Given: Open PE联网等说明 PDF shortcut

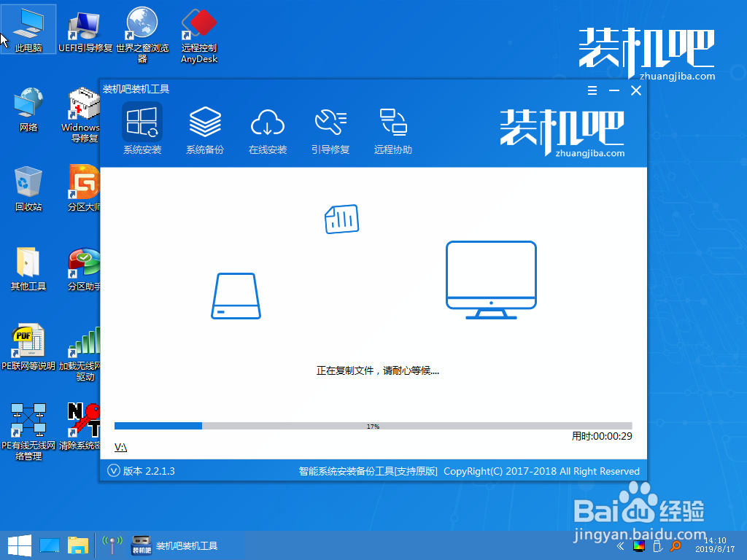Looking at the screenshot, I should coord(28,348).
